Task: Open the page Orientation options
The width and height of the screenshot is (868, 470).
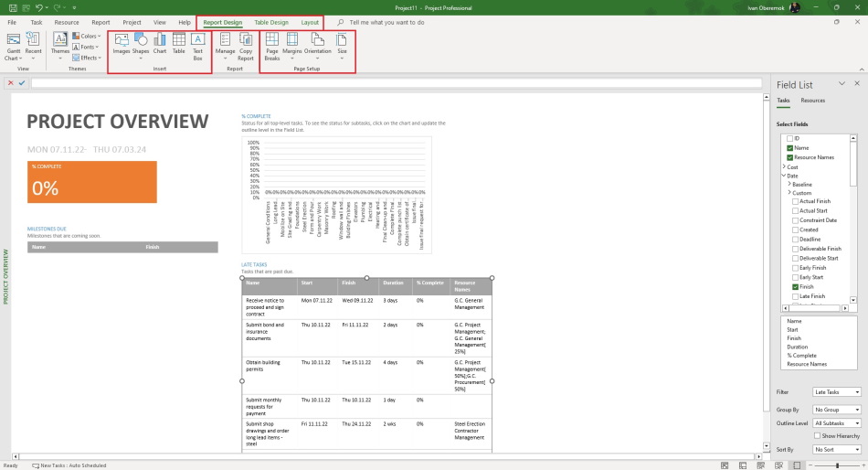Action: pos(318,48)
